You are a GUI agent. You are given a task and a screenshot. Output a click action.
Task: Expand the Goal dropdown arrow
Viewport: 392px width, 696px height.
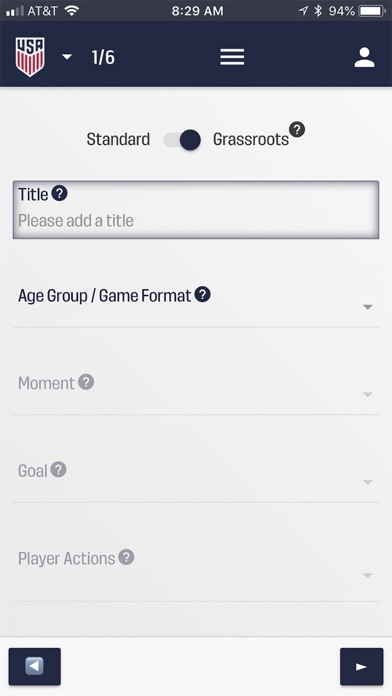coord(367,482)
